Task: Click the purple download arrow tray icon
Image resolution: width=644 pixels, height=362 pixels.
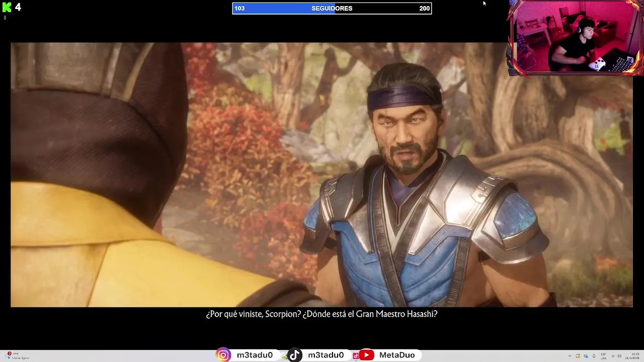Action: pos(594,356)
